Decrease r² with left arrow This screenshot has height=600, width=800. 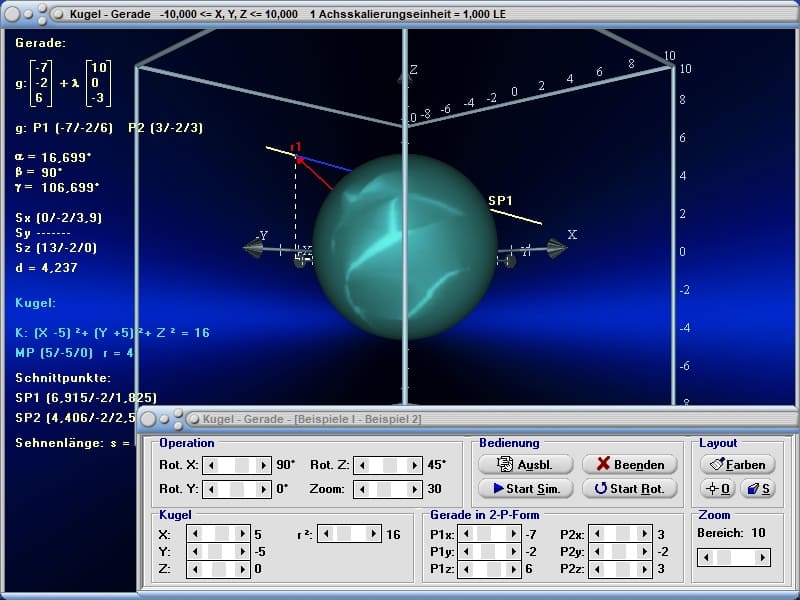(x=326, y=534)
